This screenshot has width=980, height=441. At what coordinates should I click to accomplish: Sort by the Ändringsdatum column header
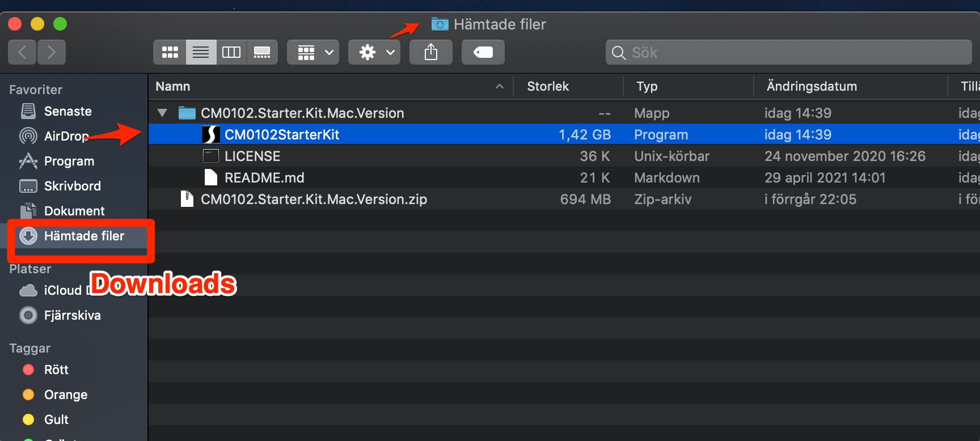point(812,86)
